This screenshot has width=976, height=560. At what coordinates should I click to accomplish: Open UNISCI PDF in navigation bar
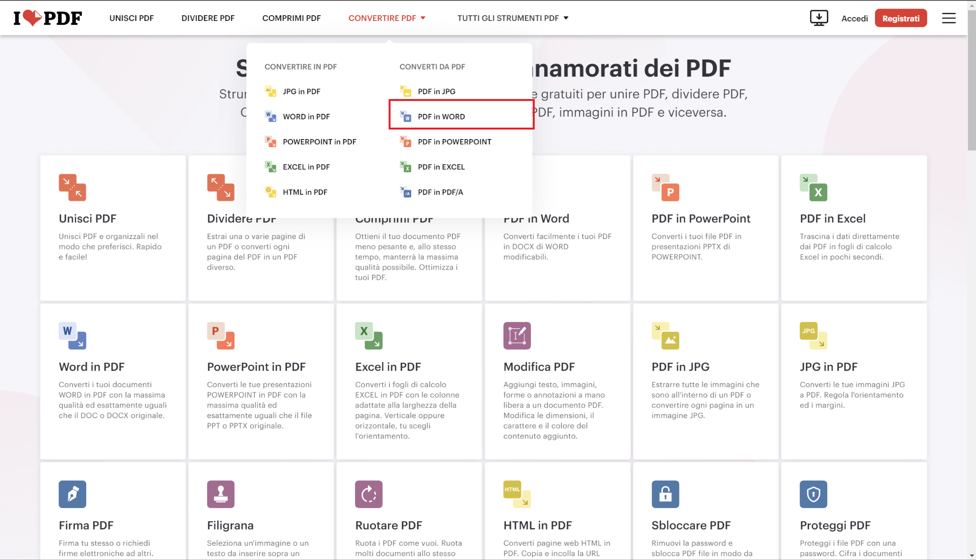[x=132, y=18]
